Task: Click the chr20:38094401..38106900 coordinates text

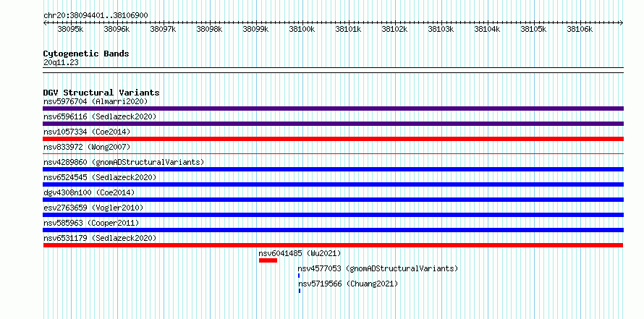Action: (x=96, y=16)
